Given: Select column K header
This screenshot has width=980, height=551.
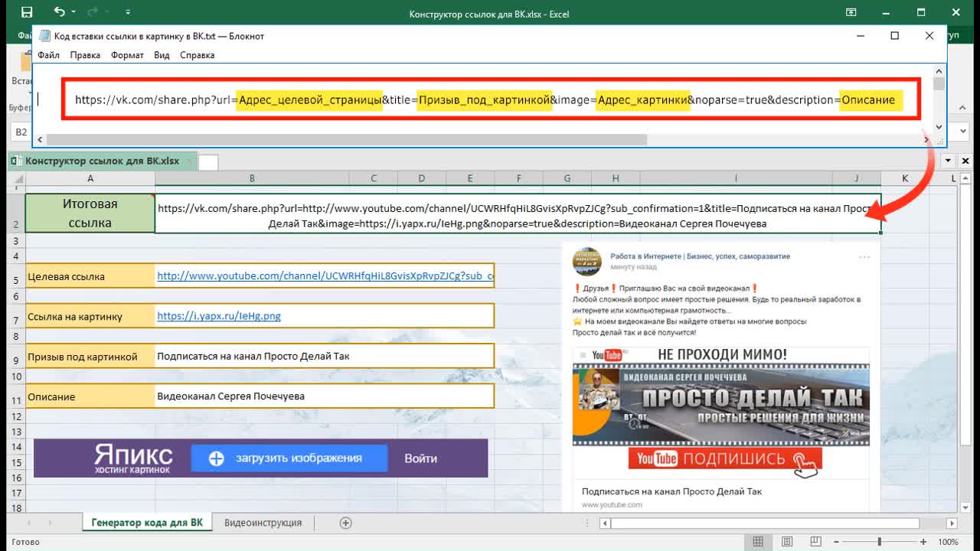Looking at the screenshot, I should [905, 178].
